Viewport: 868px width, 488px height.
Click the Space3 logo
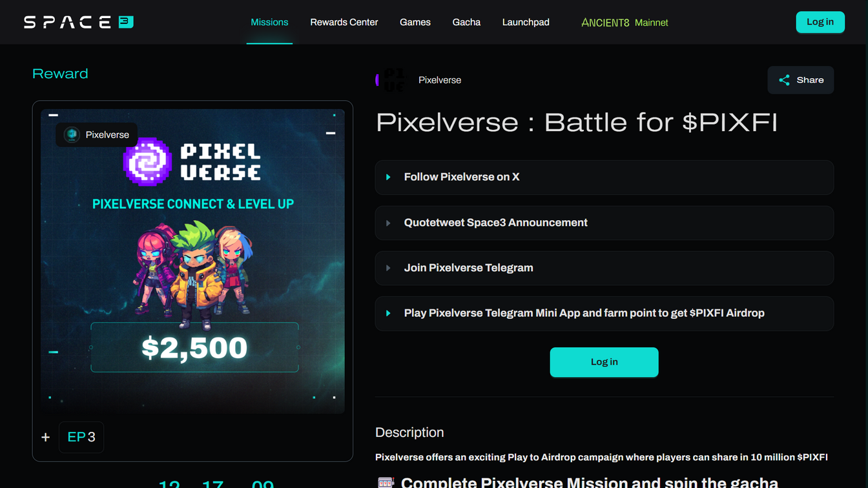(79, 22)
